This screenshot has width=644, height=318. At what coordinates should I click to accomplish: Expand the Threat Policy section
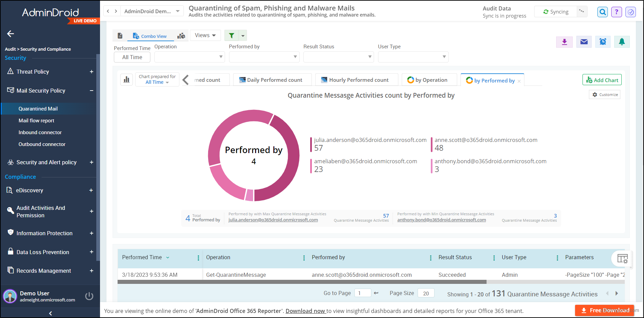pos(91,72)
